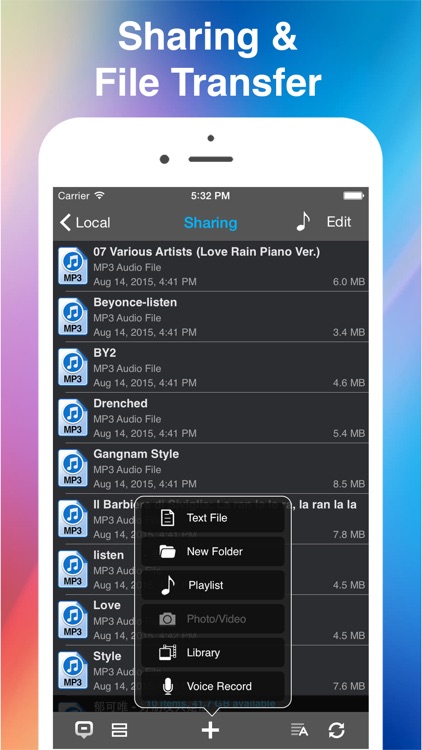Tap the '7.8 MB' file size

pyautogui.click(x=349, y=535)
